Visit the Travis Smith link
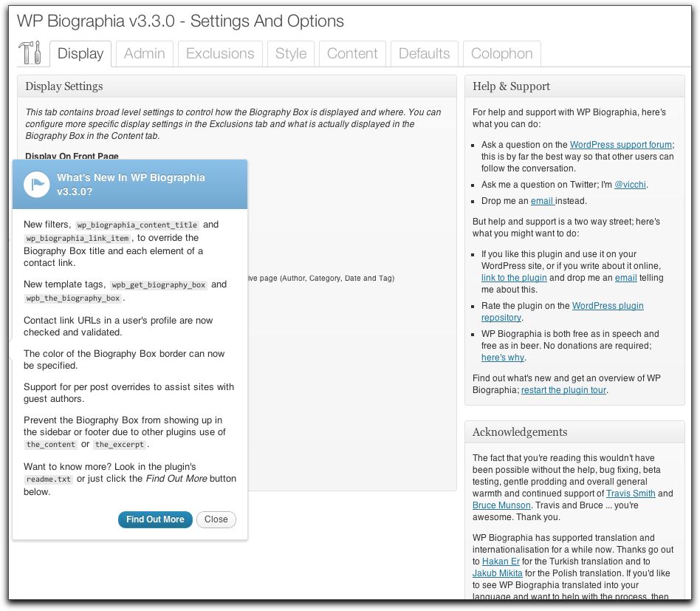Viewport: 700px width, 611px height. (630, 494)
